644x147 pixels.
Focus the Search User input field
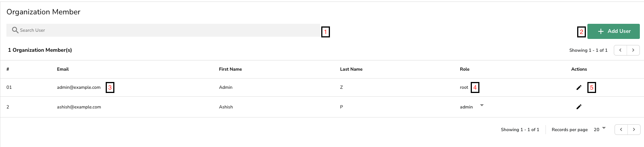click(x=163, y=30)
